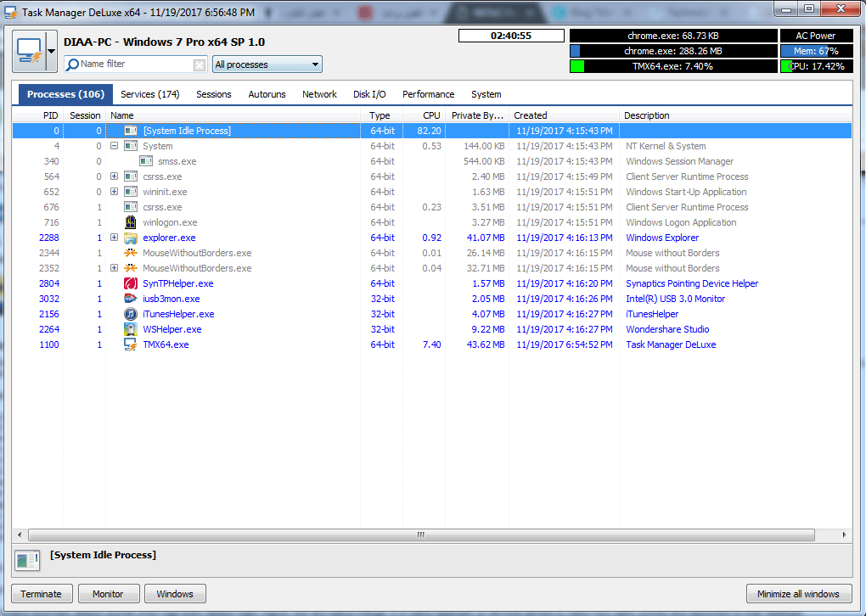Click the smss.exe process icon
Screen dimensions: 866x616
coord(146,161)
